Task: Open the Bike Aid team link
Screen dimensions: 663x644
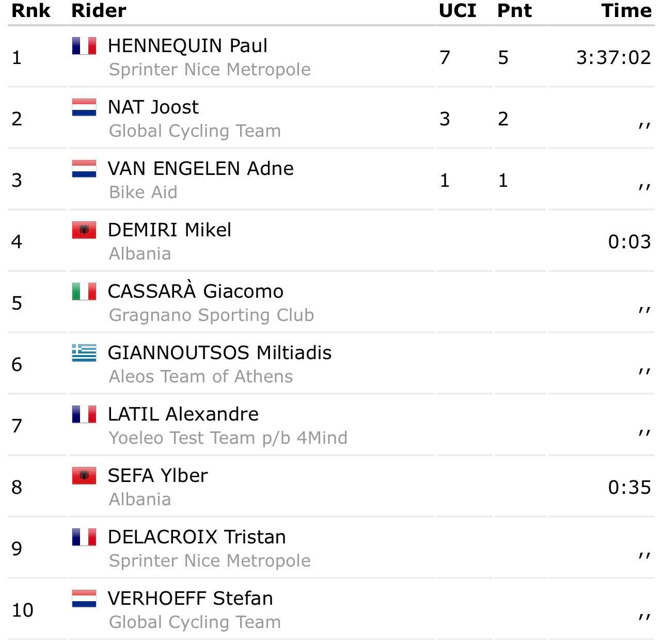Action: point(143,192)
